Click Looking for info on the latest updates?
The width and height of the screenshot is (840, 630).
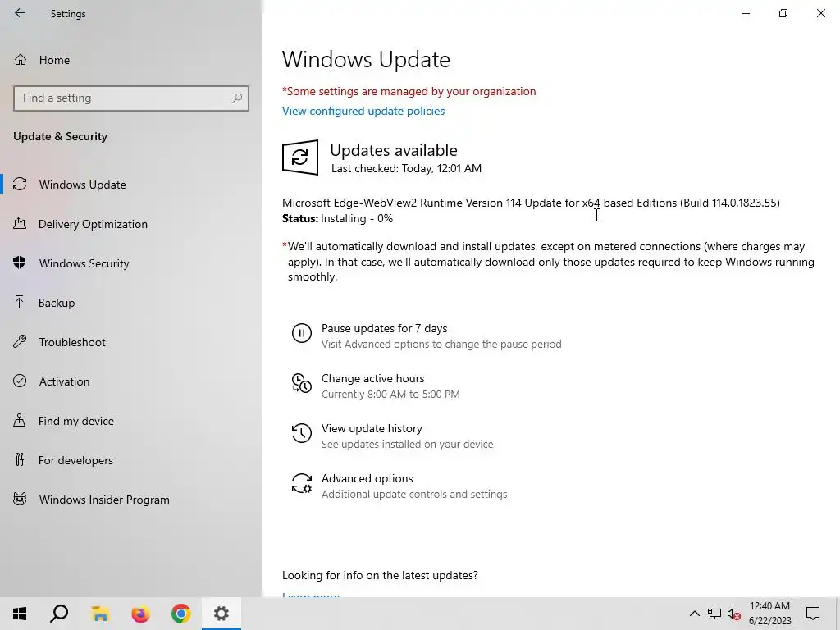(380, 575)
